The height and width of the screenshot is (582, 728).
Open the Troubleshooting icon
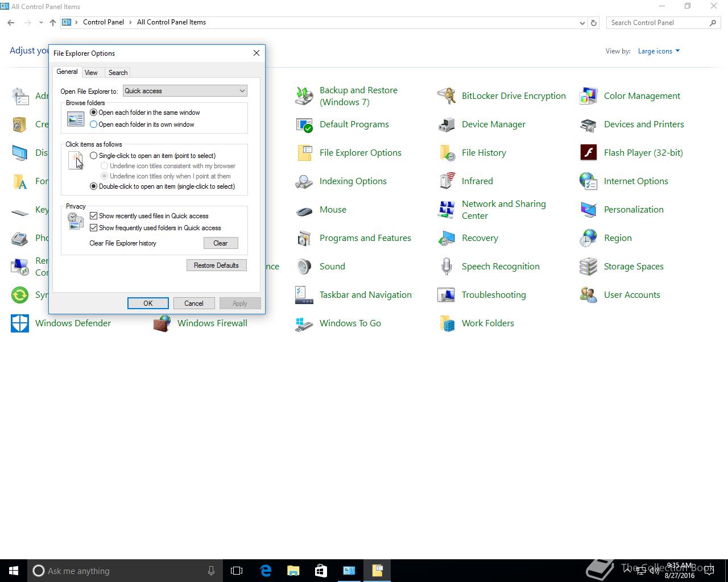point(446,295)
